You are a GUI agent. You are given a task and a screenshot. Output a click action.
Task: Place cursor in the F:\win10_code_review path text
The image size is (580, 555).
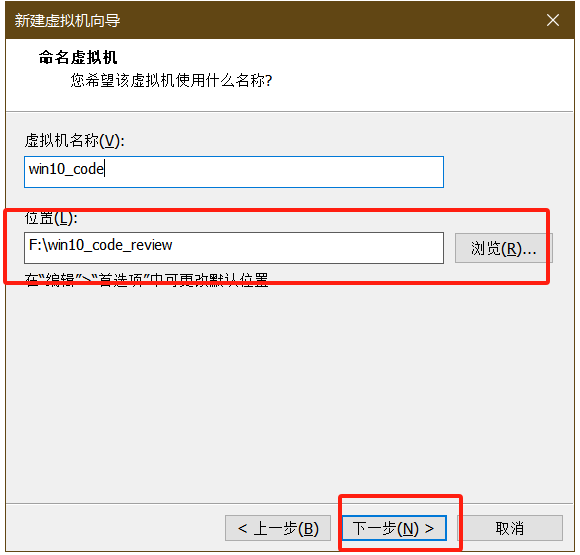pos(100,245)
